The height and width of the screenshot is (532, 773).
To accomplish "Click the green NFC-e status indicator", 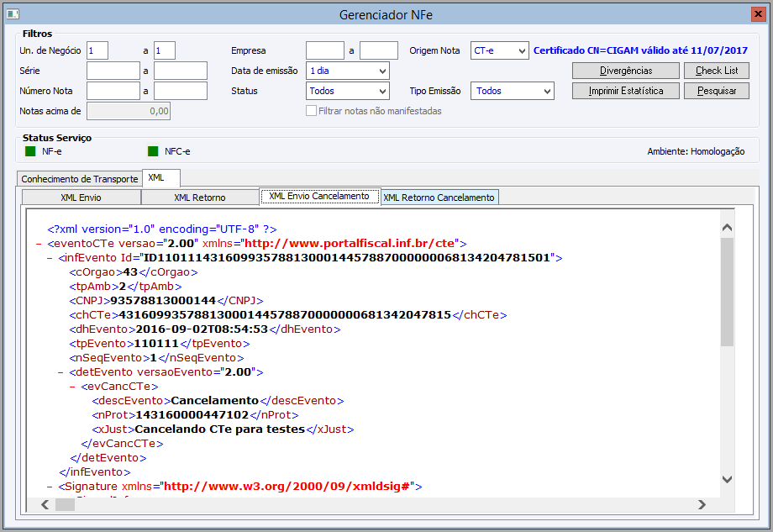I will (153, 151).
